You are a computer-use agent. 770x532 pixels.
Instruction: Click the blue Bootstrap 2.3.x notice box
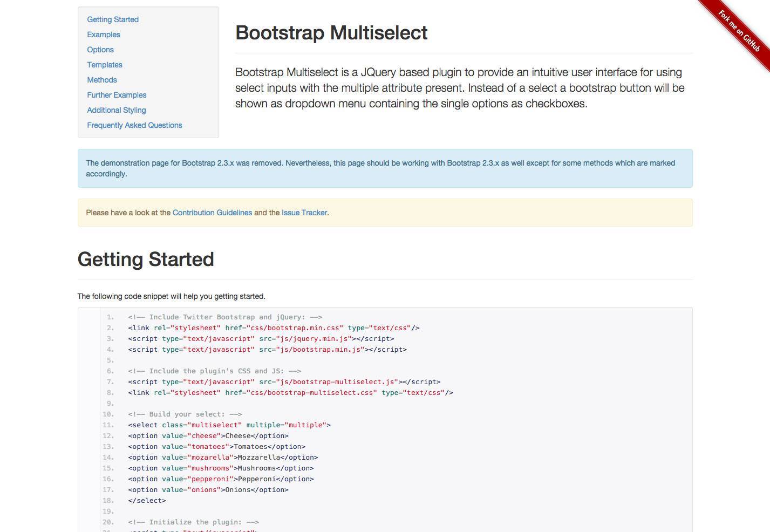385,168
